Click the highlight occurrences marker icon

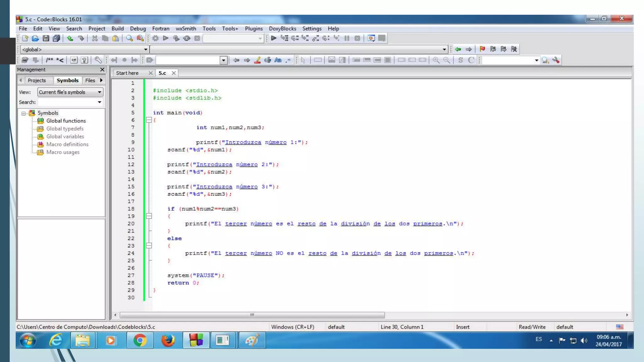tap(257, 60)
